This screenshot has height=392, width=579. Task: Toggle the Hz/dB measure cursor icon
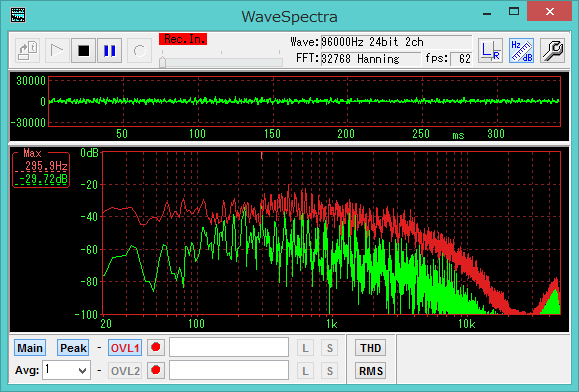click(521, 51)
